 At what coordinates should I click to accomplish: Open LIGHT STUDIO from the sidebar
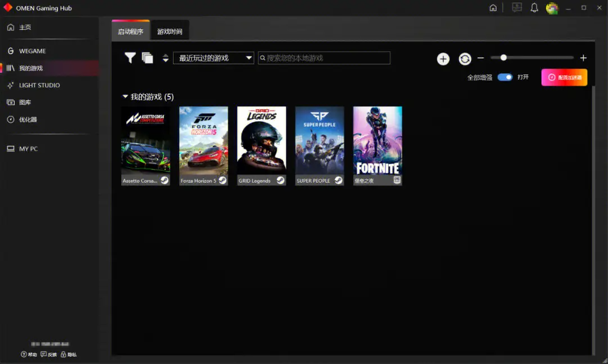[39, 85]
